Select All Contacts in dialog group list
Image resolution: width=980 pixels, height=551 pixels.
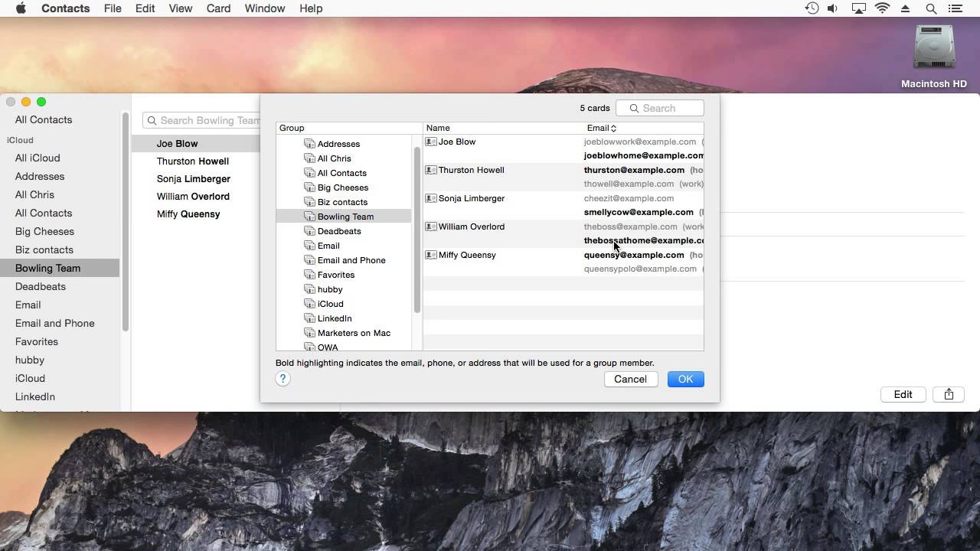point(344,173)
